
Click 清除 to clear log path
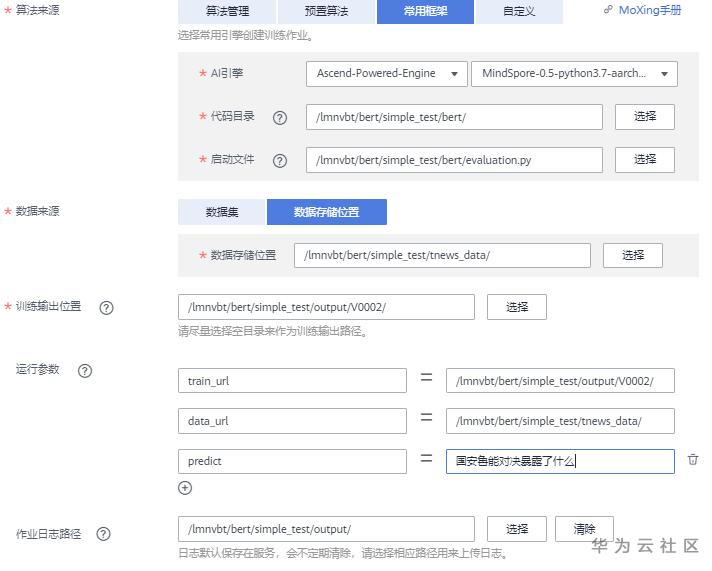[584, 529]
